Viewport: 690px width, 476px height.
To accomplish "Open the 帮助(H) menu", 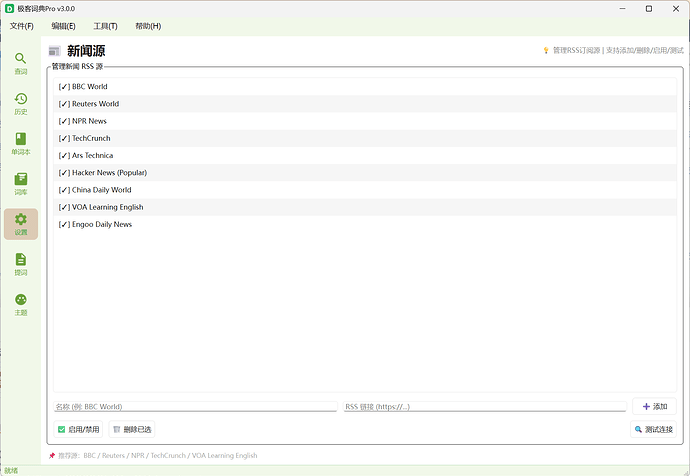I will [x=148, y=26].
